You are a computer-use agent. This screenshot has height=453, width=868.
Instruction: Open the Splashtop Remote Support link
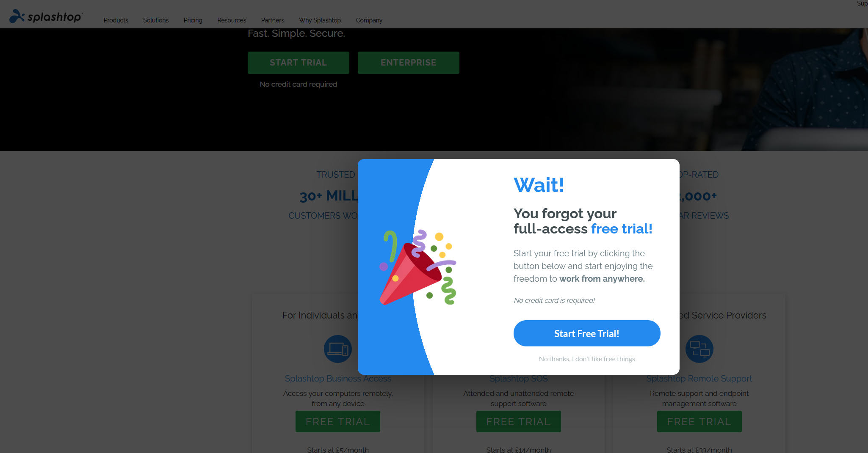(699, 379)
